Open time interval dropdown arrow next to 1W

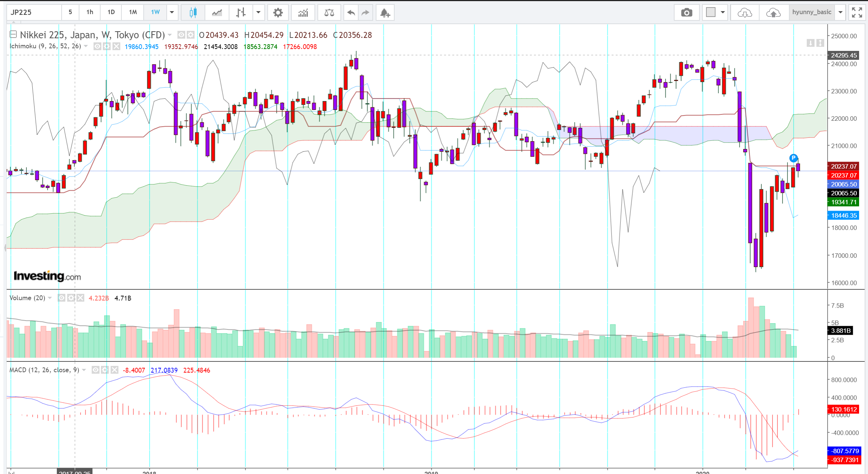click(x=172, y=12)
